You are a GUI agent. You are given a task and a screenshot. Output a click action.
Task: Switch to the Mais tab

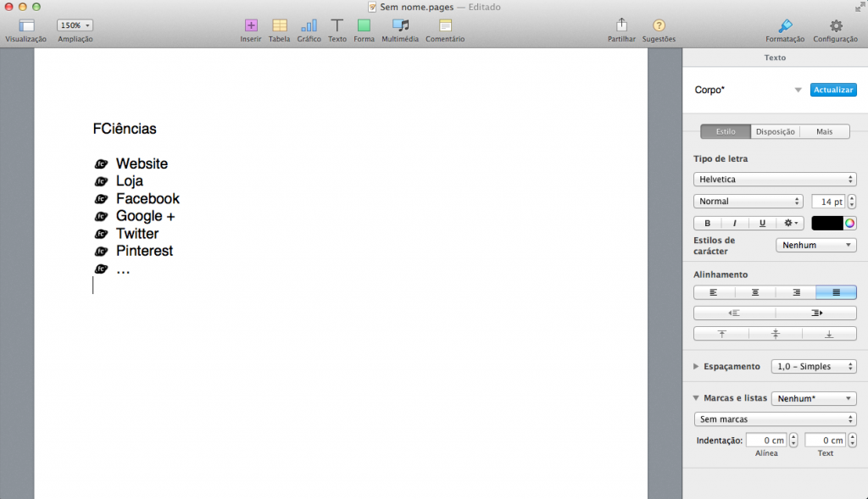pos(824,131)
